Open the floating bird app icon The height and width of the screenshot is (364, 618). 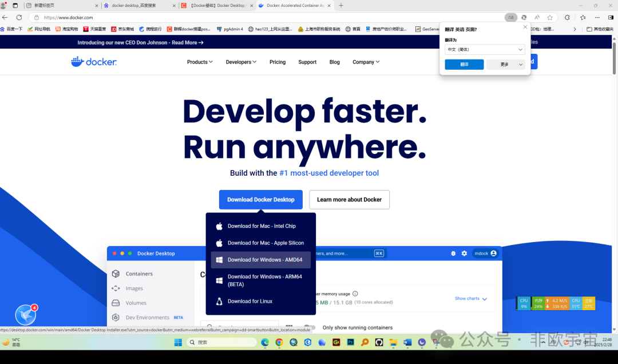26,314
